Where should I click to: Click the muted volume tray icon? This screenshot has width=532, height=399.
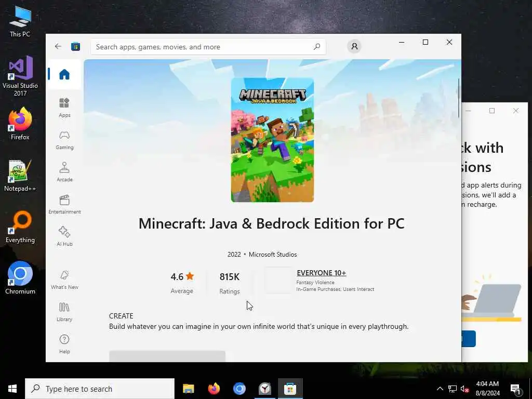(x=464, y=389)
